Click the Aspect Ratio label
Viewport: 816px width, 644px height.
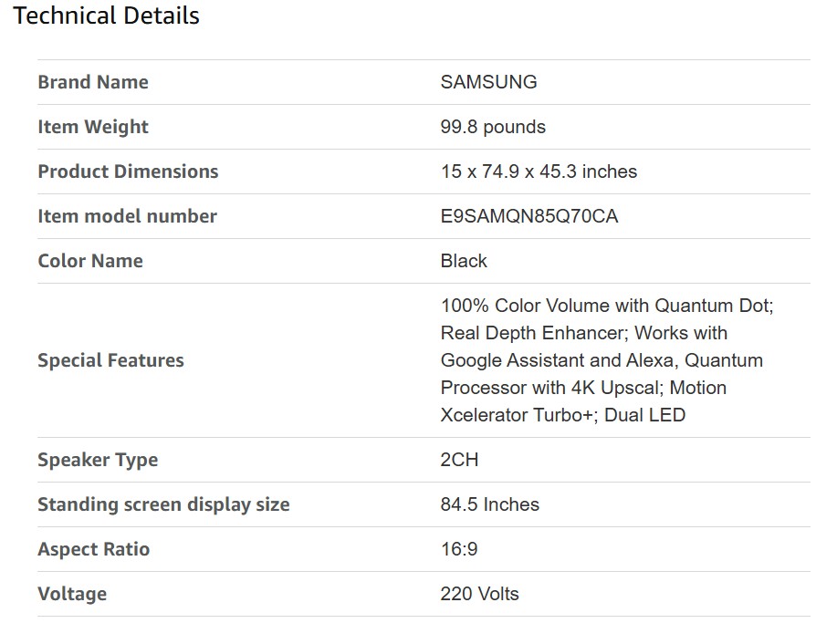93,549
